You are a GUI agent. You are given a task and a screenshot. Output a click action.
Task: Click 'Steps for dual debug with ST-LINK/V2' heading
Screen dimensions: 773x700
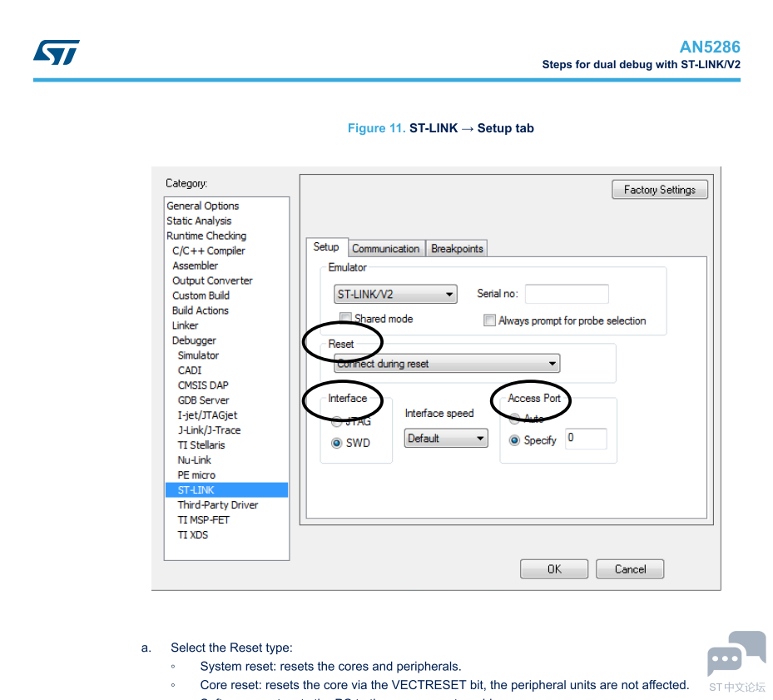[x=642, y=65]
